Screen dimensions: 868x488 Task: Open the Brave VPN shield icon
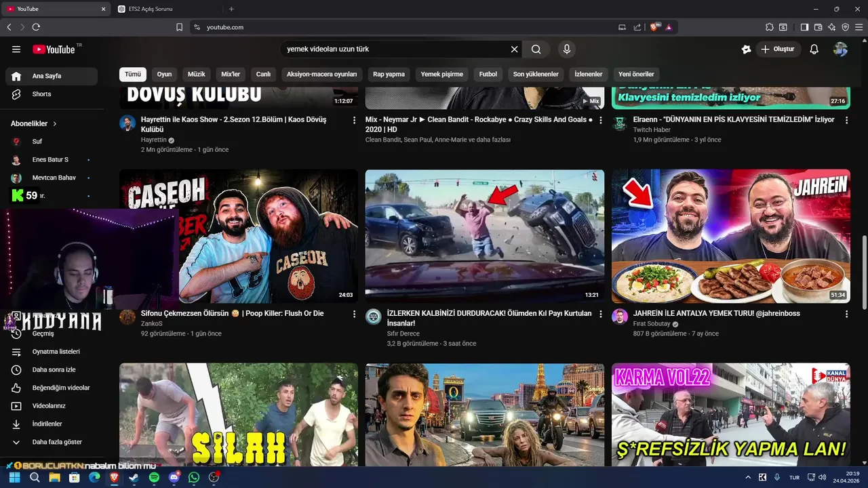click(845, 27)
